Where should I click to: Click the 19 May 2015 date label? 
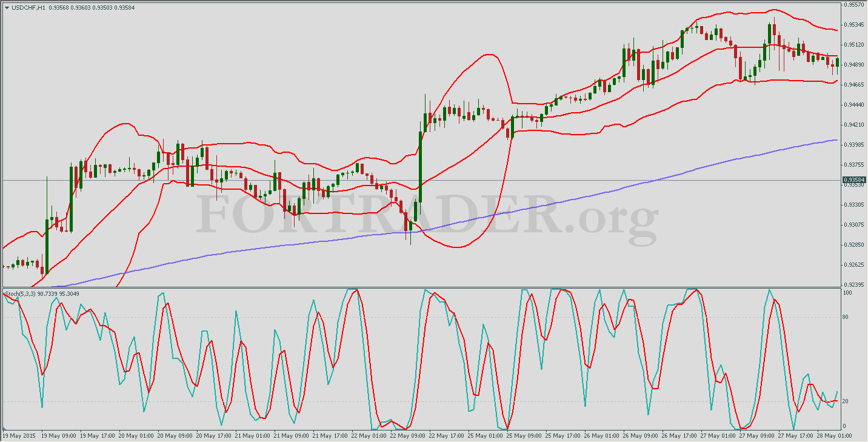click(x=18, y=436)
